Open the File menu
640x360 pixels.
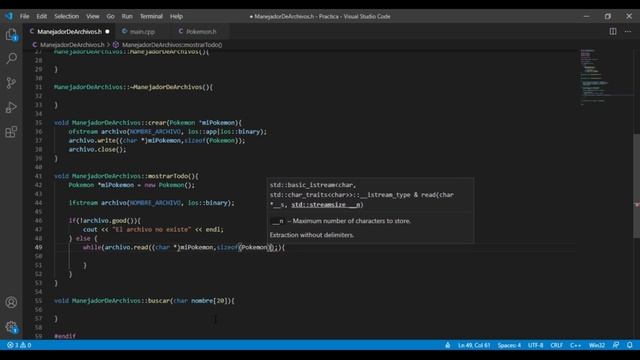(24, 16)
